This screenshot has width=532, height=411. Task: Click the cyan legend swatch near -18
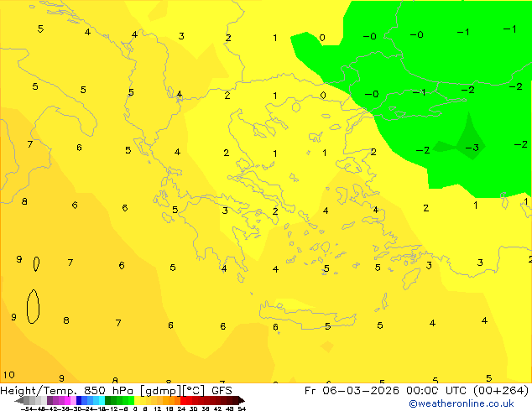click(x=102, y=400)
